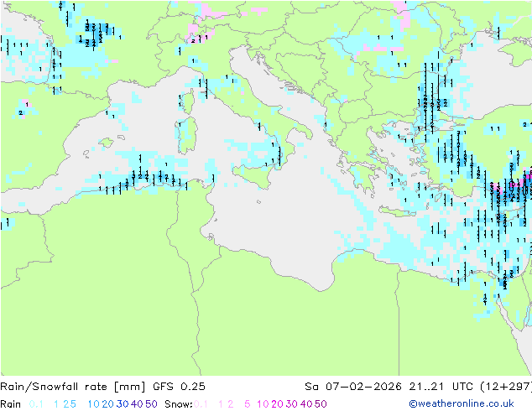Click the Rain legend value 1

56,404
